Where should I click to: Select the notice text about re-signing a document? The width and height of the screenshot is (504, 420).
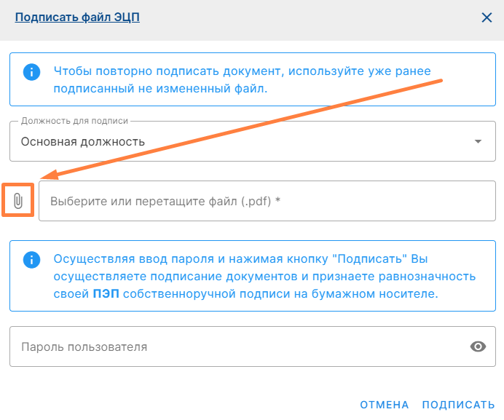(240, 80)
